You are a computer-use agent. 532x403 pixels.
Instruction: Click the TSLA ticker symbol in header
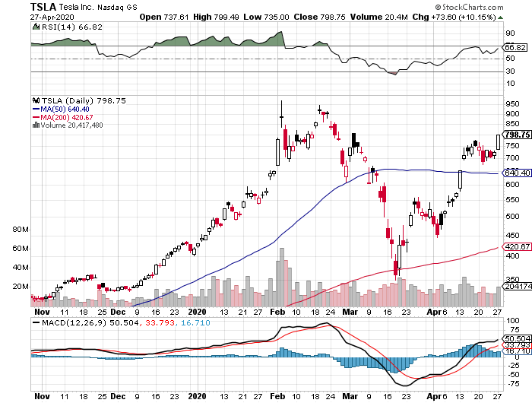pyautogui.click(x=43, y=7)
